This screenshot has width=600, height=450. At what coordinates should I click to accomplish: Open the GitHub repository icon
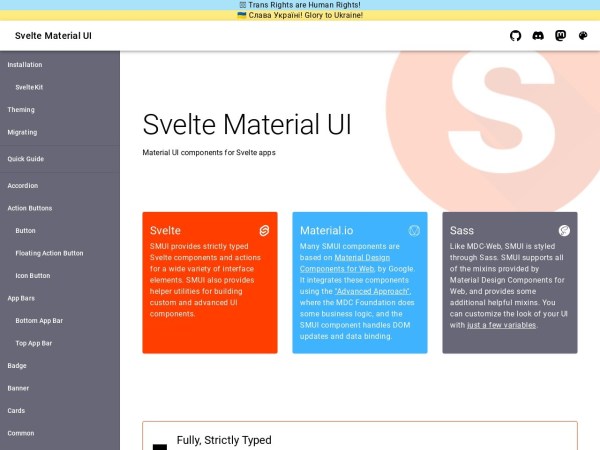[516, 36]
